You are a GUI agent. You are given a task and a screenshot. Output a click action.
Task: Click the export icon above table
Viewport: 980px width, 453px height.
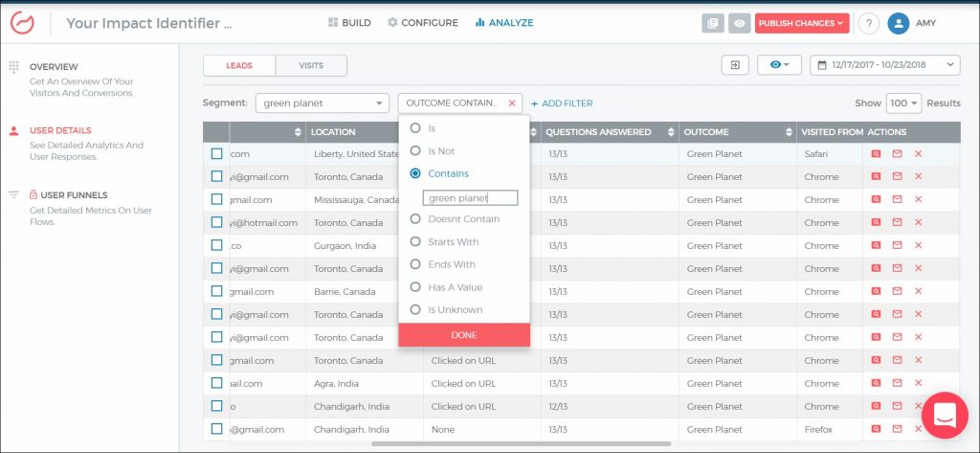click(x=735, y=65)
